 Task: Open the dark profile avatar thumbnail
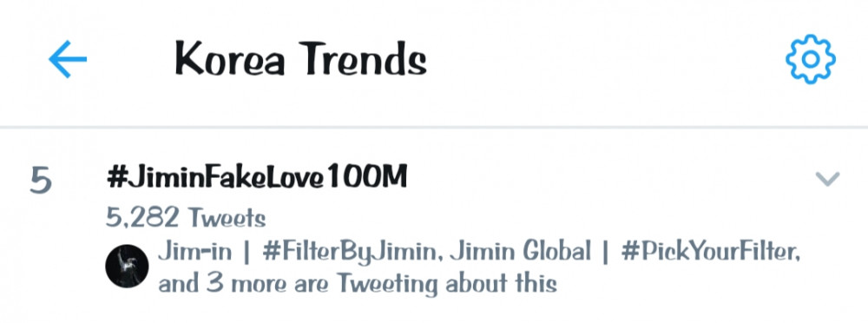click(x=127, y=266)
